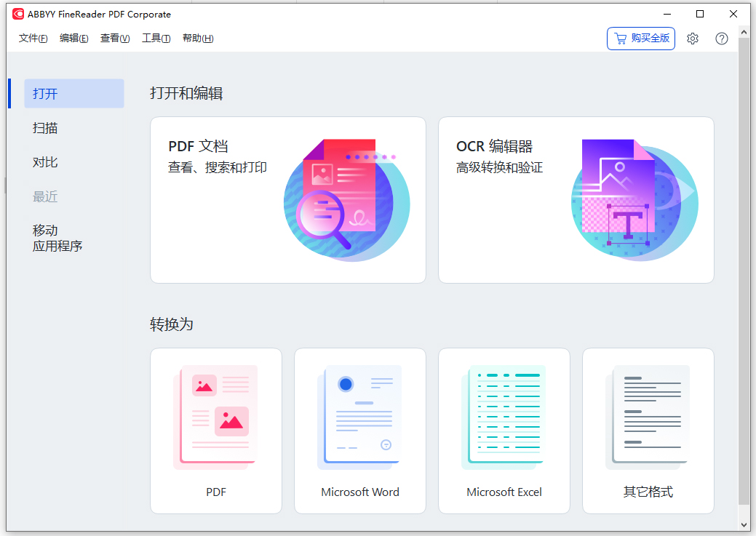The height and width of the screenshot is (536, 756).
Task: Open 其它格式 conversion options
Action: pos(647,417)
